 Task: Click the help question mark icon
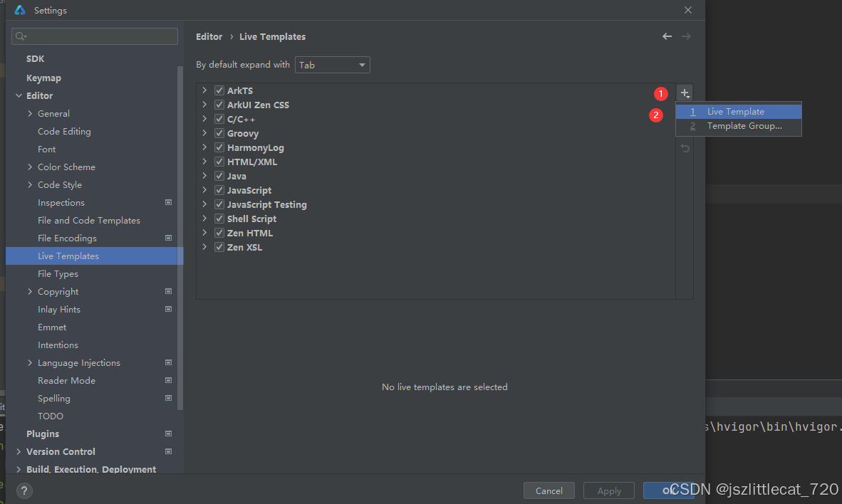[24, 490]
